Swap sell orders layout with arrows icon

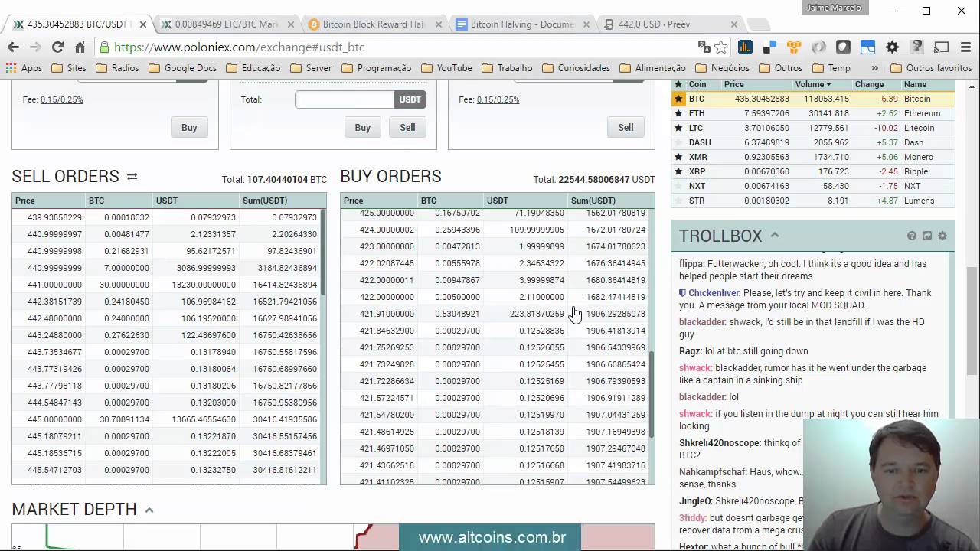point(132,176)
